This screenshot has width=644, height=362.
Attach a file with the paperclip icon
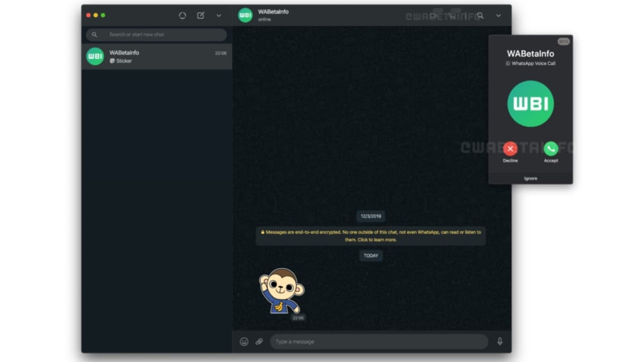(259, 342)
